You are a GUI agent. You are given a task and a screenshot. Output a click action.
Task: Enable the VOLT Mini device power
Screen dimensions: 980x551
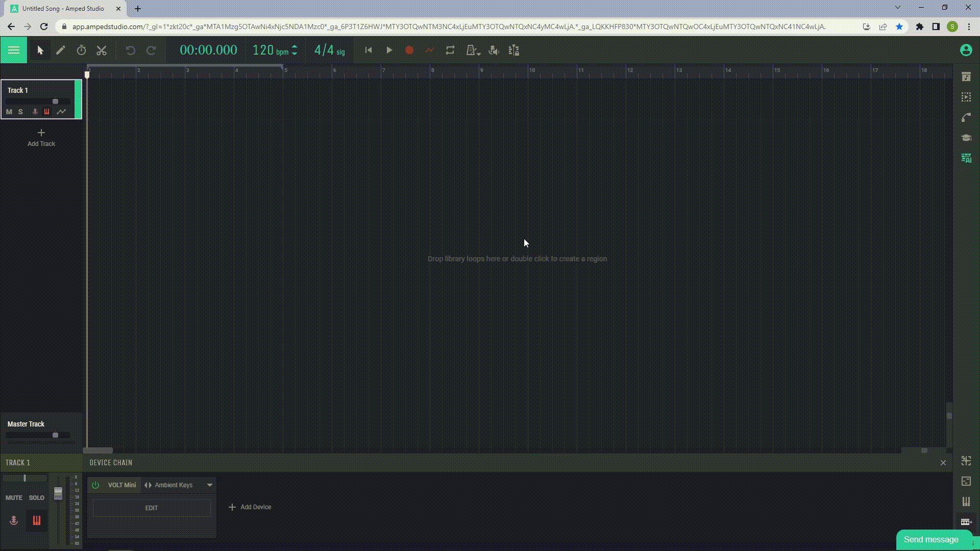pyautogui.click(x=95, y=485)
